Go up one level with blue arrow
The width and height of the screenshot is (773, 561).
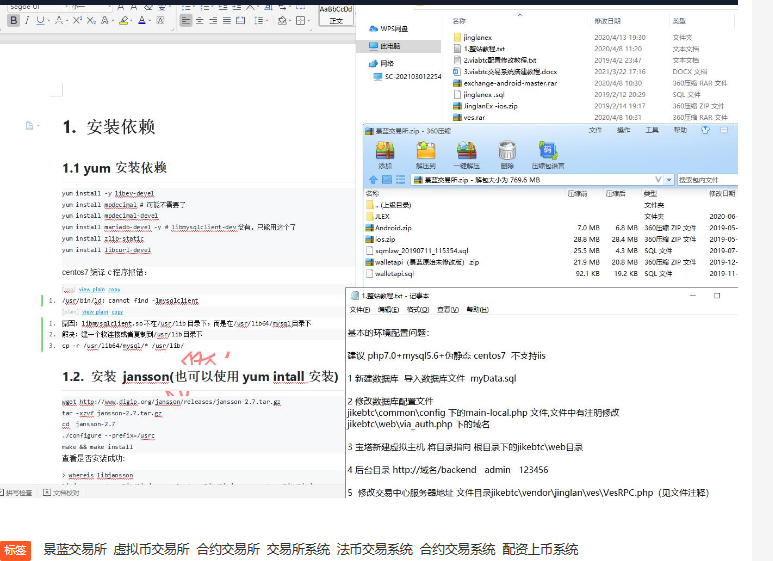tap(373, 179)
